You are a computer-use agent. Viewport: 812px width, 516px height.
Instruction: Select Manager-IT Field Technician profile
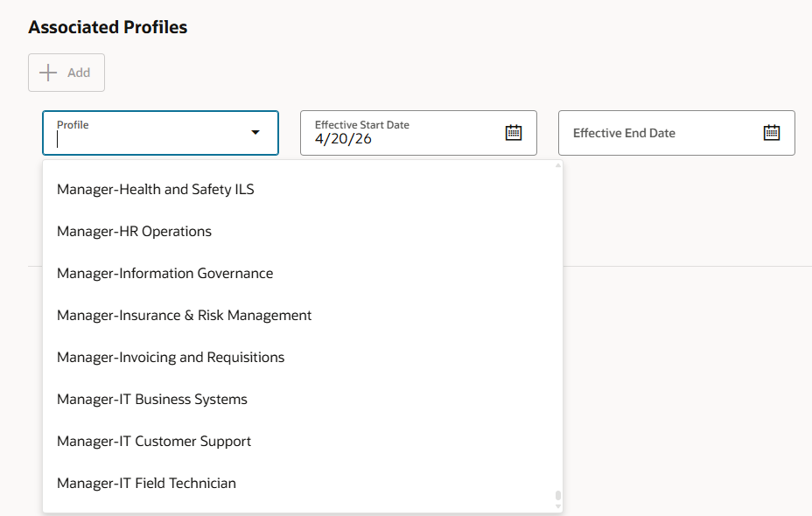(x=303, y=483)
